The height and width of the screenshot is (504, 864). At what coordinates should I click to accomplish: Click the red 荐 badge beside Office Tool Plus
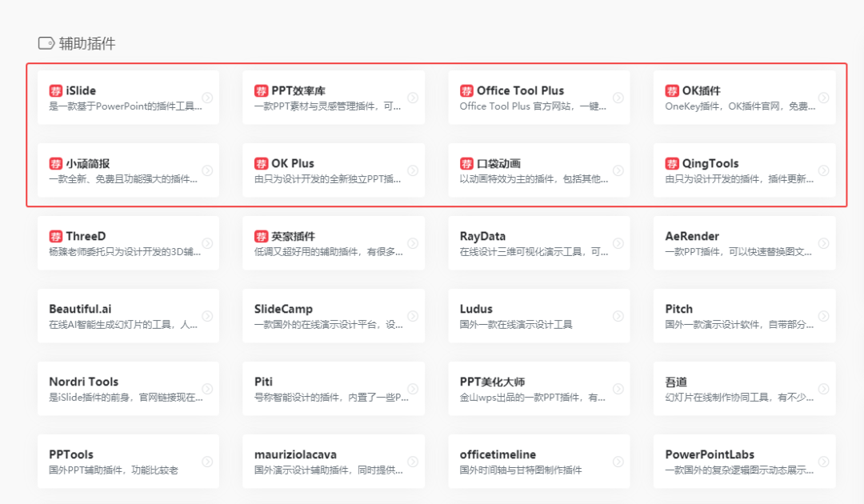click(466, 91)
